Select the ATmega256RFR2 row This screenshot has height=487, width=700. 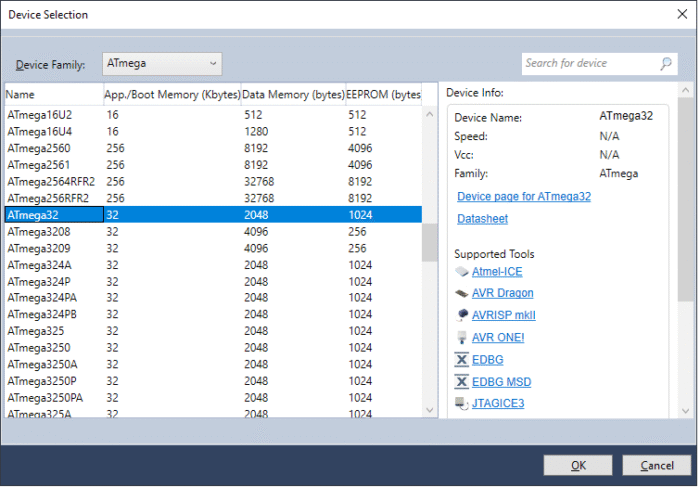(213, 198)
